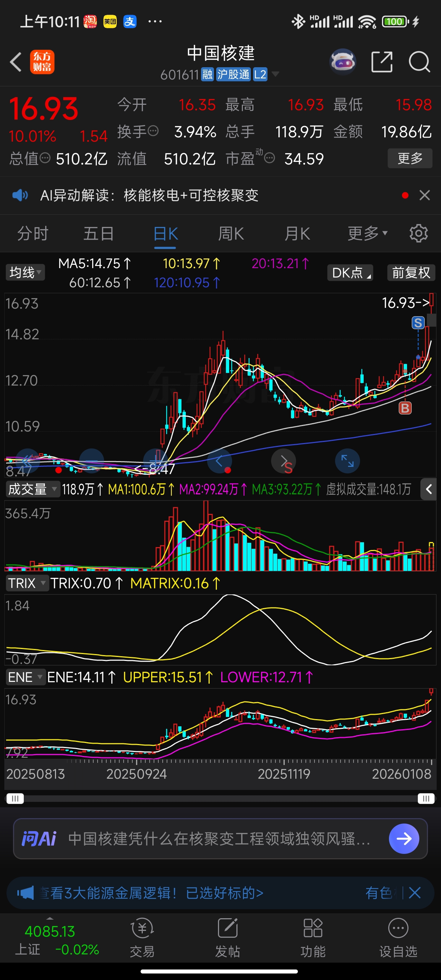Tap the L2 level tag
The width and height of the screenshot is (441, 980).
(x=260, y=74)
